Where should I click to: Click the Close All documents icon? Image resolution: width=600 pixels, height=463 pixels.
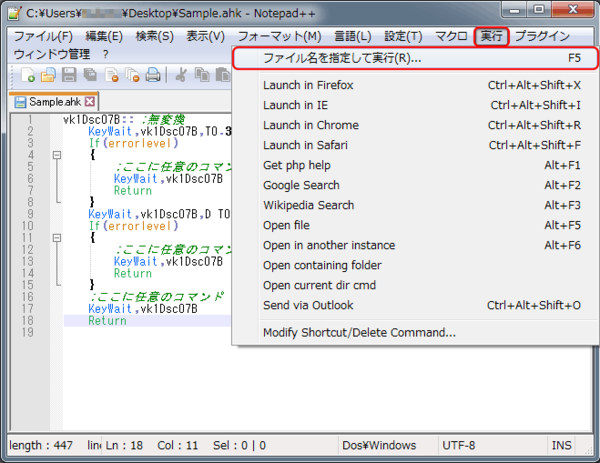[132, 75]
